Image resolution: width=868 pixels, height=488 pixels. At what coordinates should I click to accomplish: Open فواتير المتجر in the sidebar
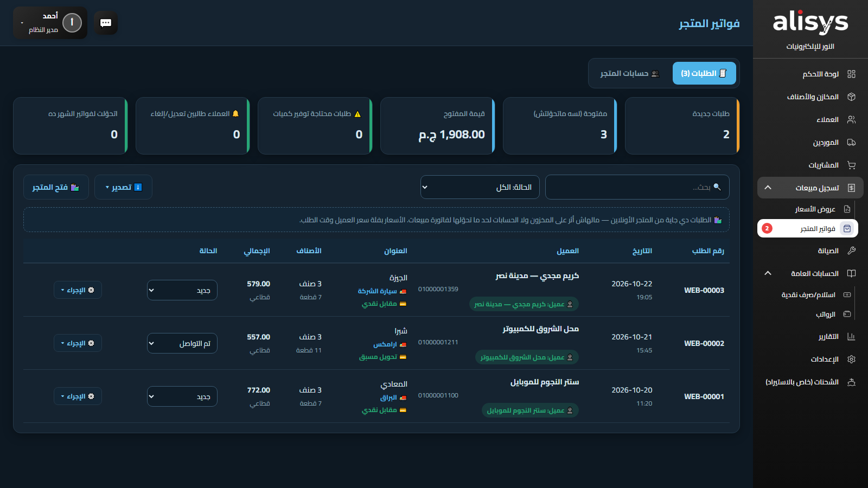[x=808, y=229]
